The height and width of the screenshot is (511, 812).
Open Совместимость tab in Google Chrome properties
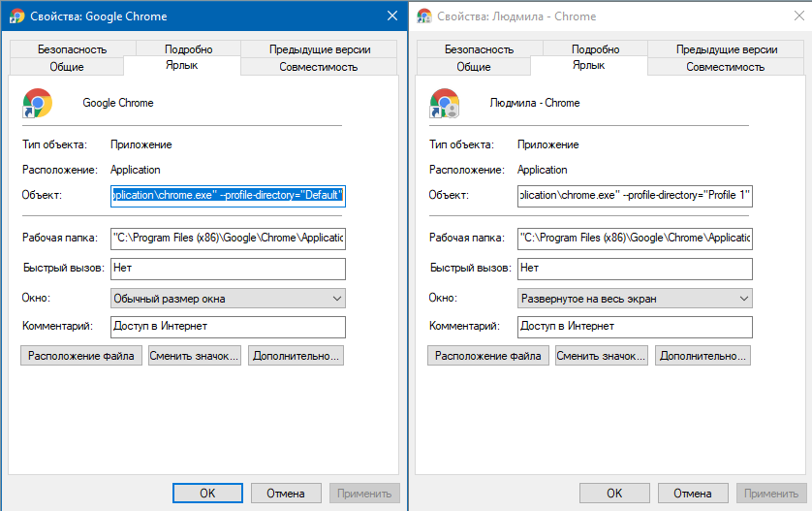click(x=319, y=67)
